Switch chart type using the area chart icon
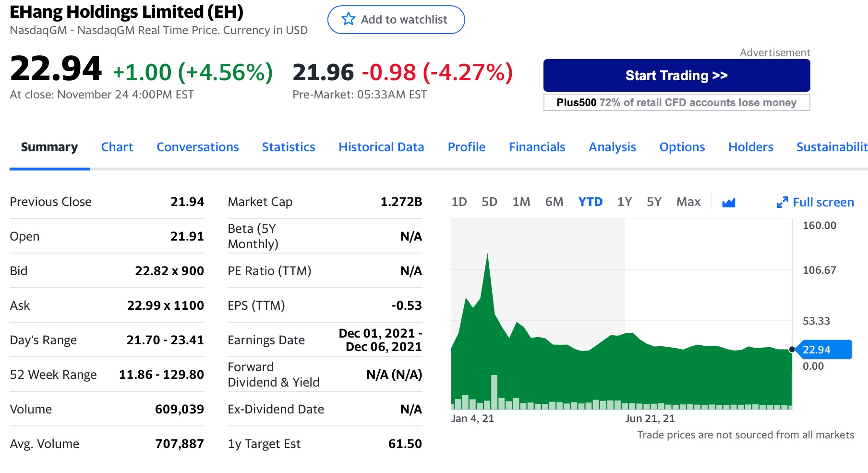The image size is (868, 473). click(x=728, y=203)
